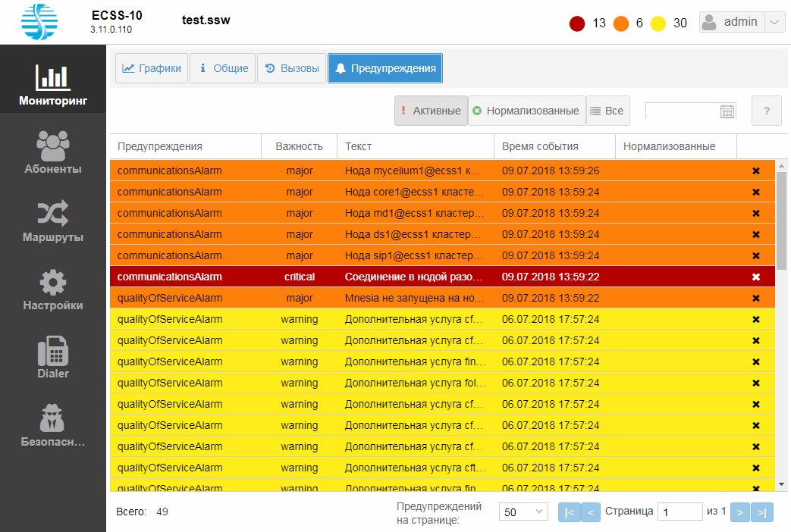Toggle the Все alarms filter
This screenshot has width=791, height=532.
(x=608, y=111)
